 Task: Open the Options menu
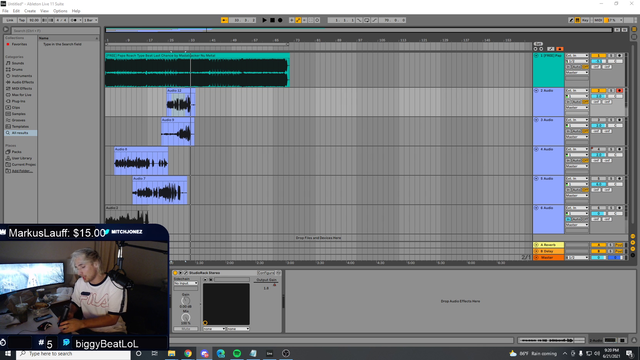(x=60, y=11)
